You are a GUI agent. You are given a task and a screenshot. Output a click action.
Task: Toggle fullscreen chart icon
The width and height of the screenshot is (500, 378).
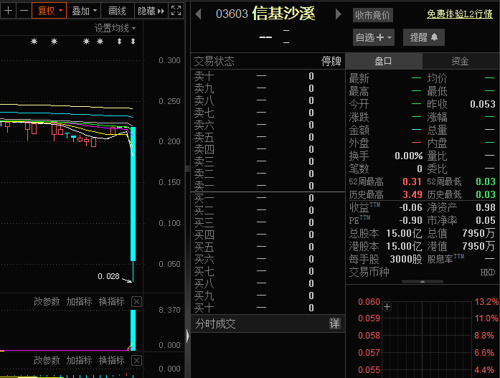176,11
